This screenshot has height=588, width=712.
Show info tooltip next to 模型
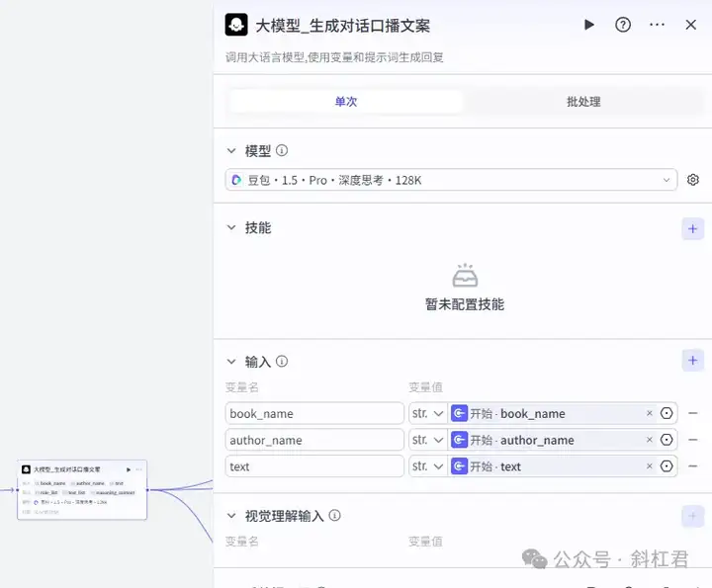(282, 150)
